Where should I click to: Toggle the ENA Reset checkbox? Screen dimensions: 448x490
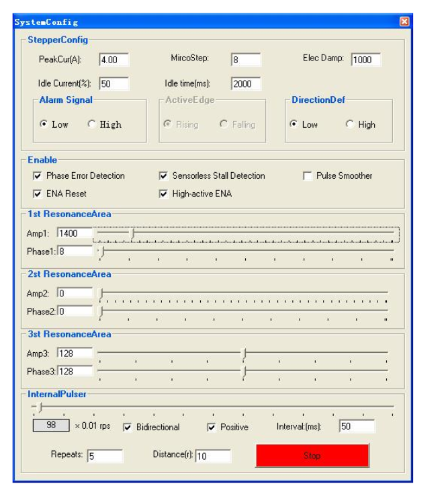38,194
